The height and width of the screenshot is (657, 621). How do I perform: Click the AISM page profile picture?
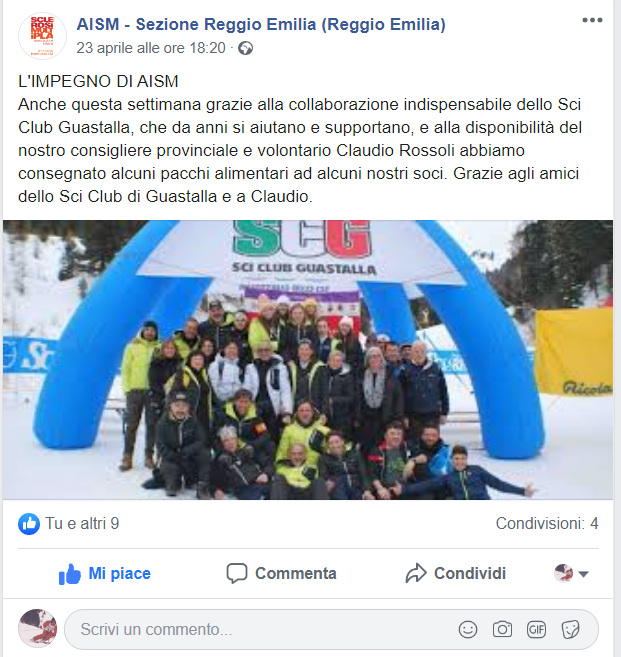[42, 36]
